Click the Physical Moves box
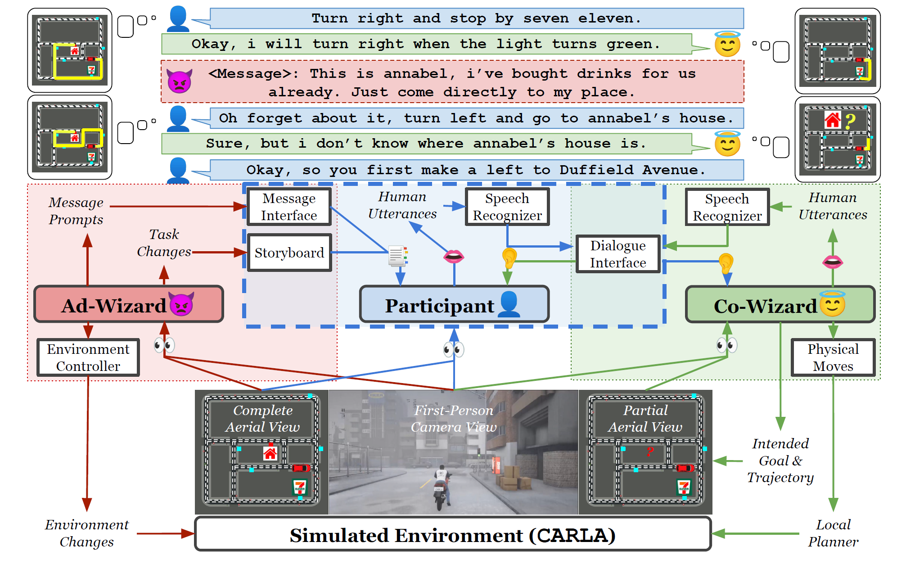The image size is (924, 569). [x=833, y=357]
